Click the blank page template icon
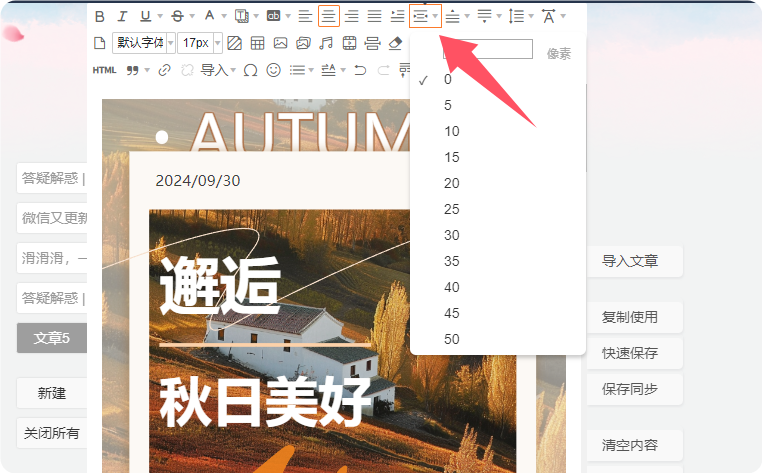 pyautogui.click(x=100, y=43)
